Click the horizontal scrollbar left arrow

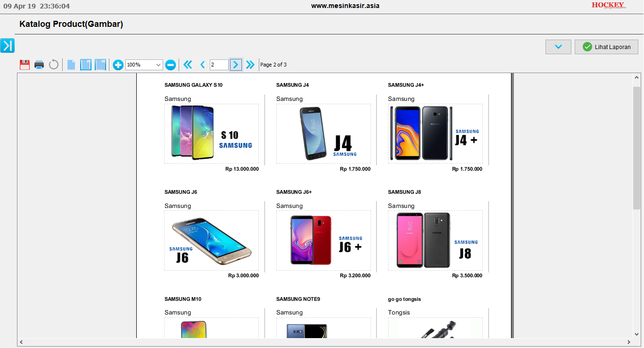(22, 342)
